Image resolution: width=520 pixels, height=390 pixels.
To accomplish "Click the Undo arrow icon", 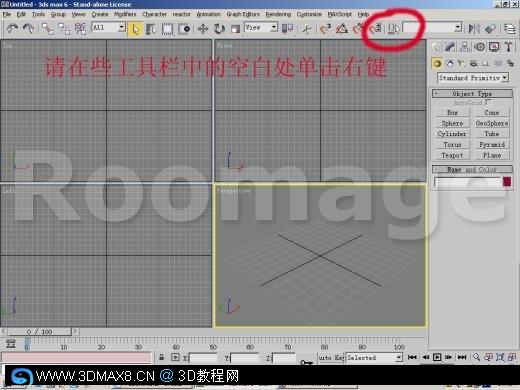I will 13,28.
